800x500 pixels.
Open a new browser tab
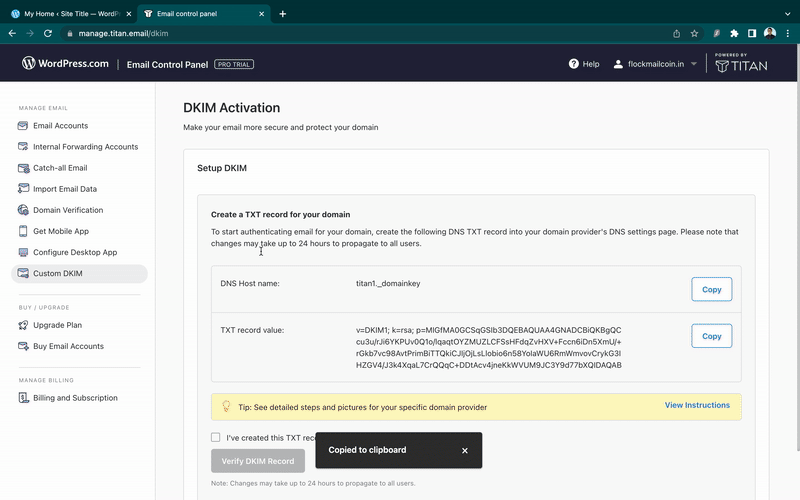click(x=283, y=14)
